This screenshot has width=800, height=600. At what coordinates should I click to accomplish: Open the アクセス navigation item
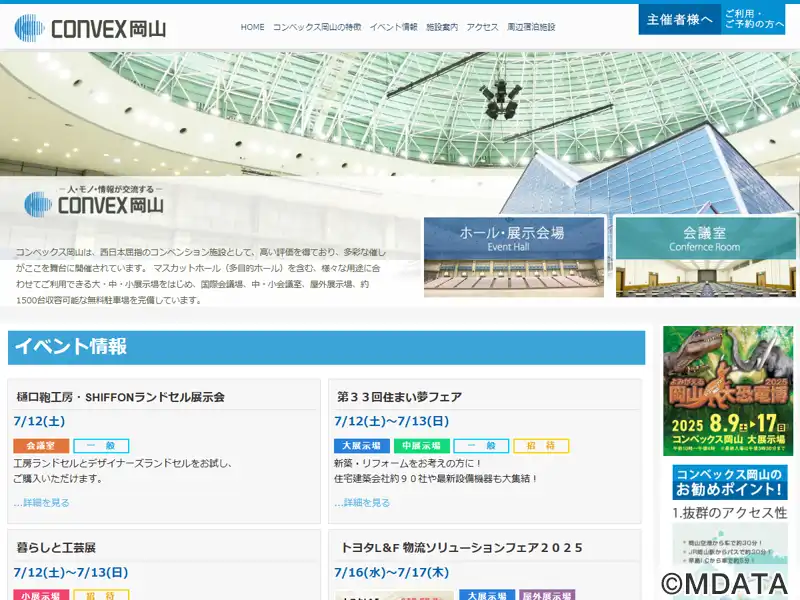click(x=482, y=27)
